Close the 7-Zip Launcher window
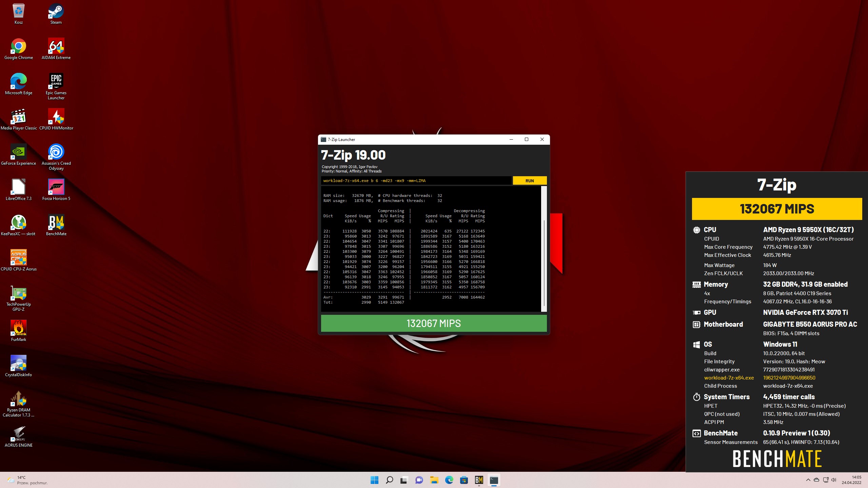The height and width of the screenshot is (488, 868). pyautogui.click(x=542, y=139)
